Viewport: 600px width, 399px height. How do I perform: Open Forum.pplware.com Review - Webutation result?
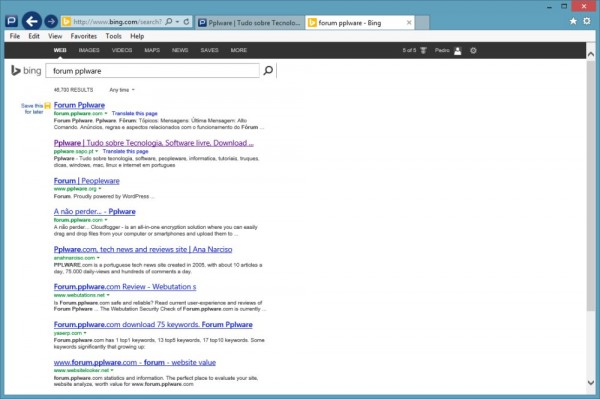[x=125, y=287]
